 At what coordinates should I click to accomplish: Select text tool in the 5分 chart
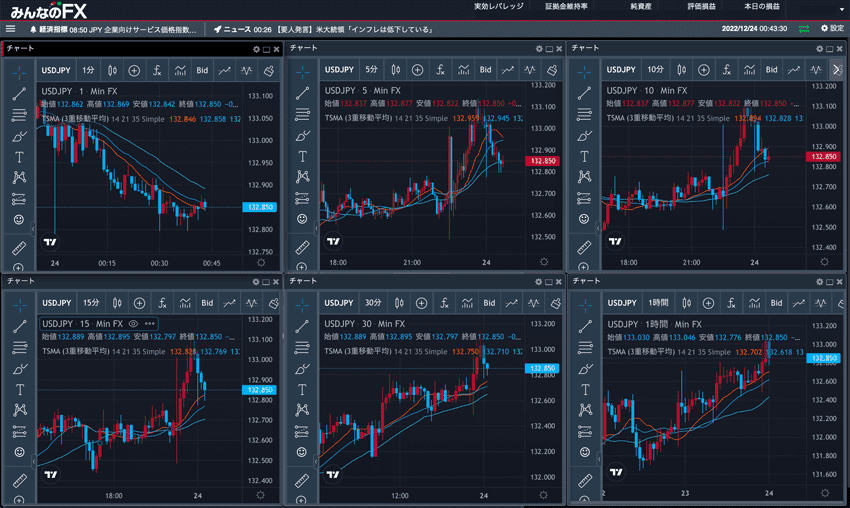coord(302,157)
